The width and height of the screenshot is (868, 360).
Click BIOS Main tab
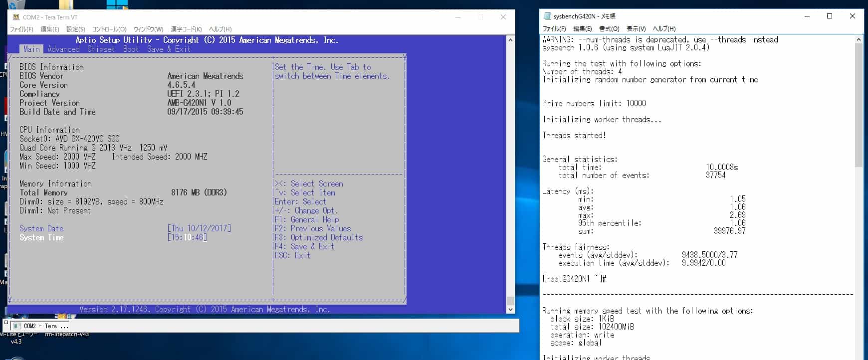point(31,49)
